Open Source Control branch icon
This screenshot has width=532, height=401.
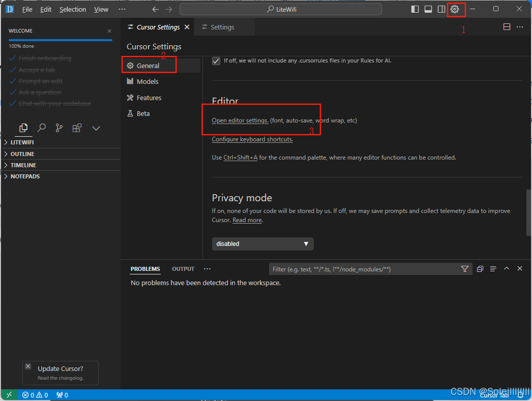[x=59, y=128]
